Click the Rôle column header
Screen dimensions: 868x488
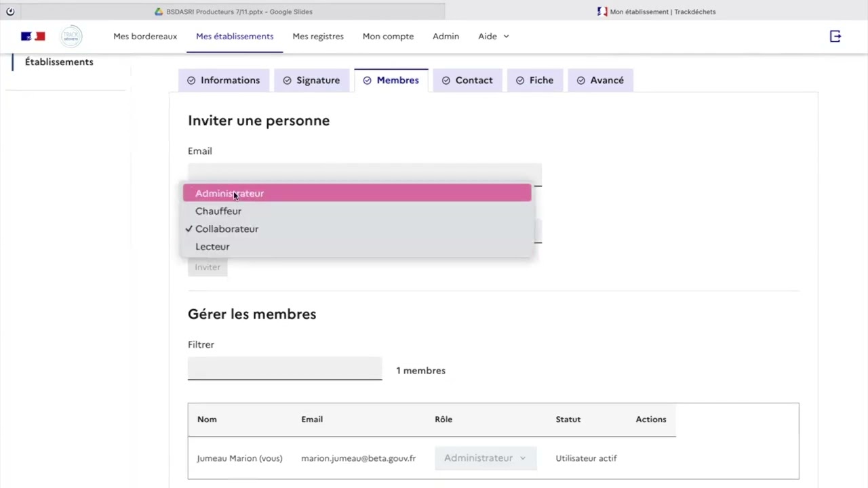click(x=443, y=419)
